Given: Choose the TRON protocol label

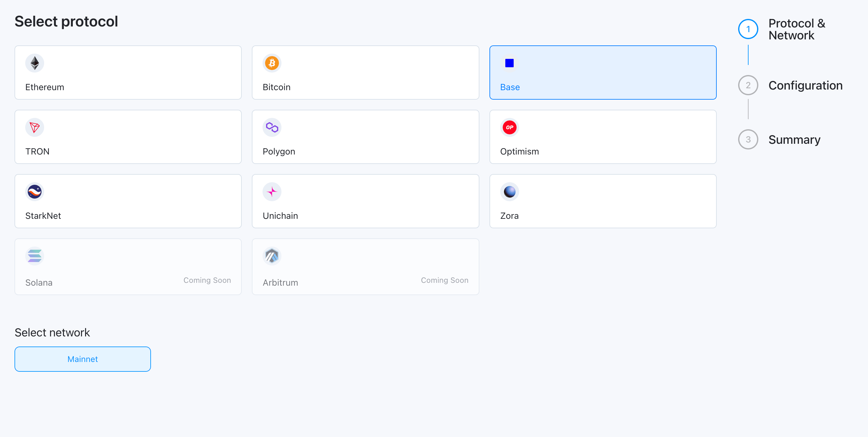Looking at the screenshot, I should click(38, 151).
